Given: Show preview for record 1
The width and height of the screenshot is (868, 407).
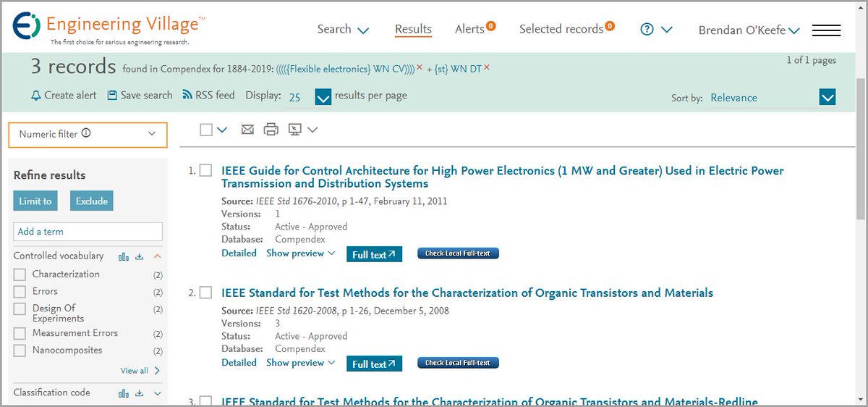Looking at the screenshot, I should (x=301, y=253).
